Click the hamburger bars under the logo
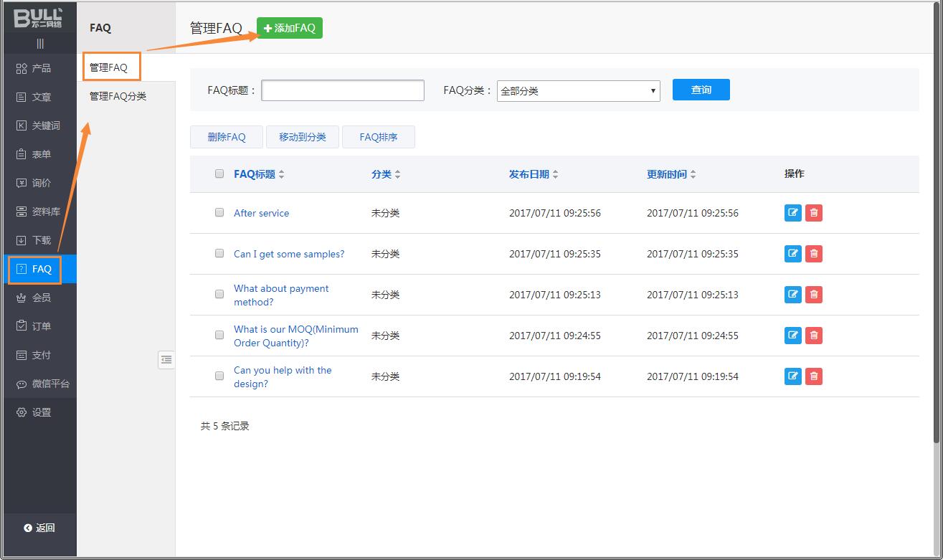 click(x=39, y=44)
